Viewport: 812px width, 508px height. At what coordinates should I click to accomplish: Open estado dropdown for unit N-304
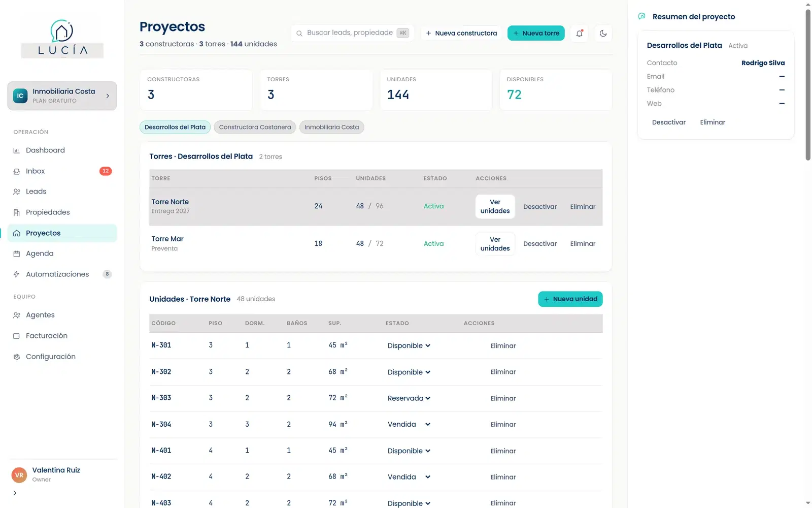[x=409, y=424]
